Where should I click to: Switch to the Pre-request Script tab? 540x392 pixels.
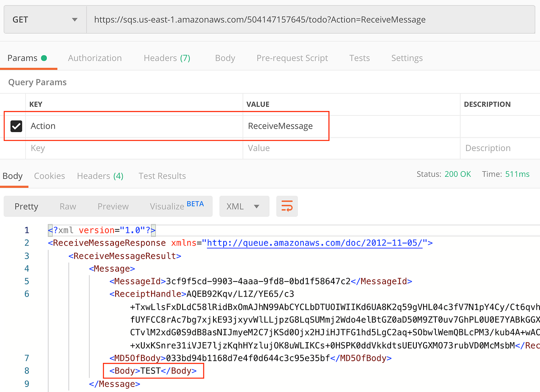click(x=292, y=58)
